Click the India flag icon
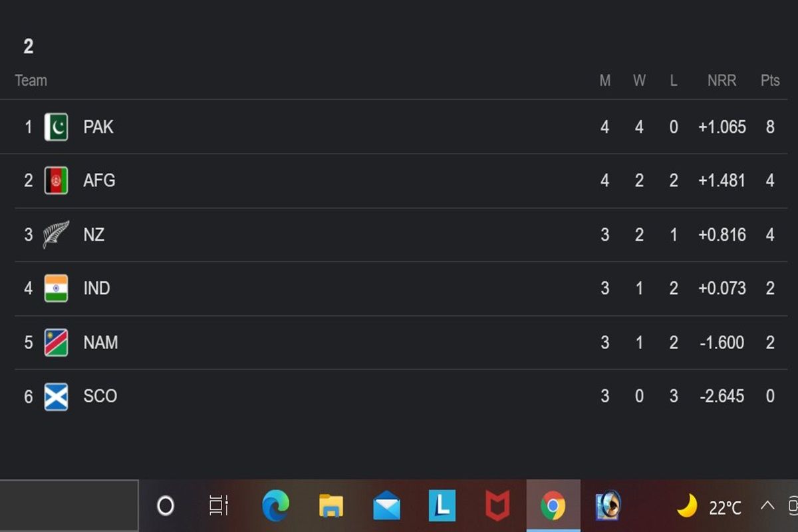 tap(57, 289)
